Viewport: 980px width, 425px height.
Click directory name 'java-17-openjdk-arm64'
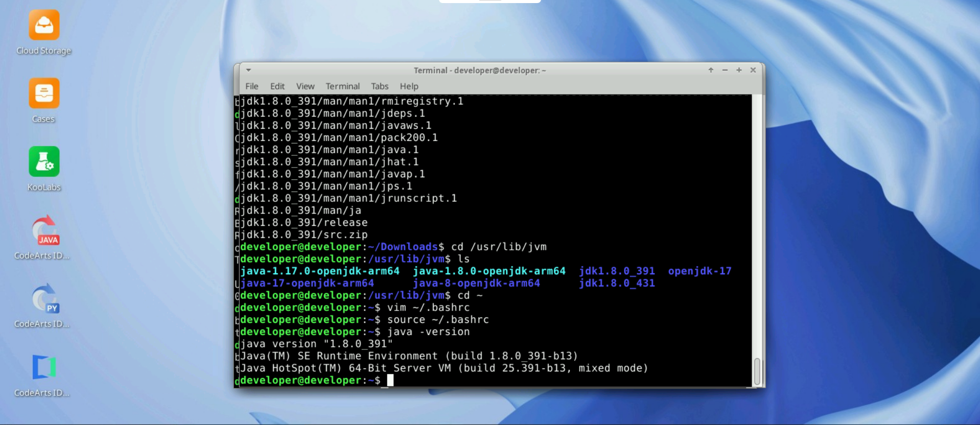click(x=307, y=283)
